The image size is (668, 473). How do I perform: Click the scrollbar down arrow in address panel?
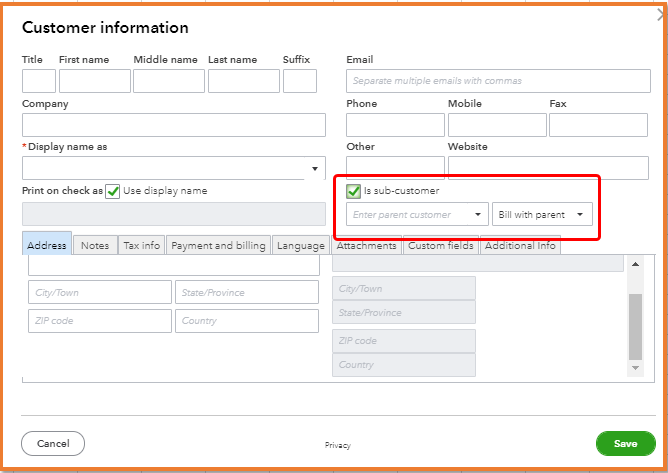point(634,368)
